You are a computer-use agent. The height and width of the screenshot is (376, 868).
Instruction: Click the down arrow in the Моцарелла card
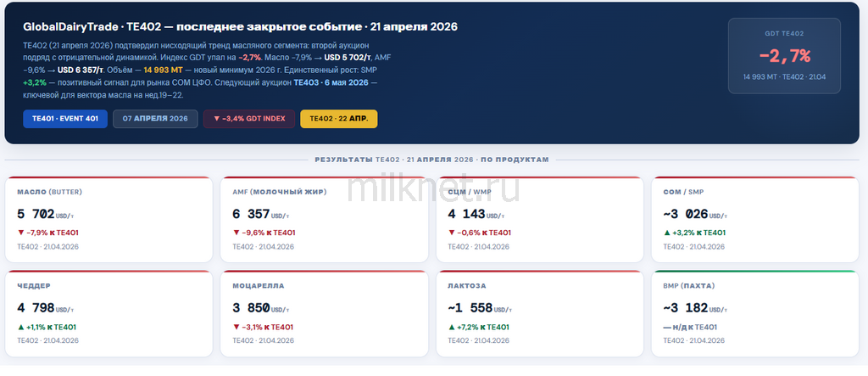236,327
